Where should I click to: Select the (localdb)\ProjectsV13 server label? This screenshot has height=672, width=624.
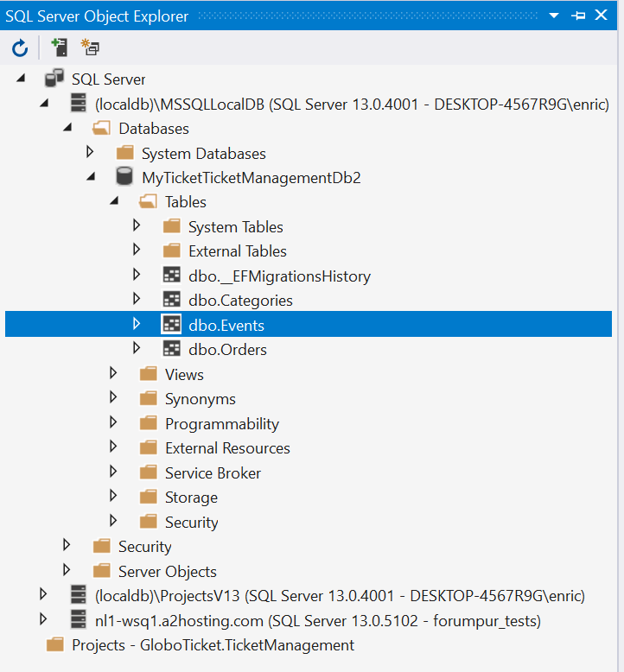click(340, 596)
